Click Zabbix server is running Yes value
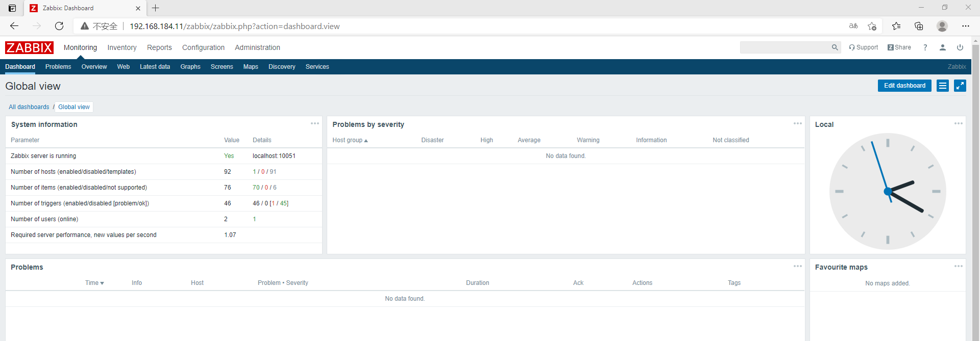Image resolution: width=980 pixels, height=341 pixels. [x=229, y=156]
